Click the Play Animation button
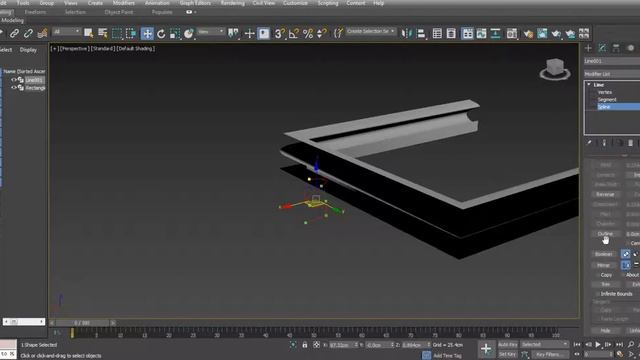This screenshot has width=640, height=360. coord(598,344)
